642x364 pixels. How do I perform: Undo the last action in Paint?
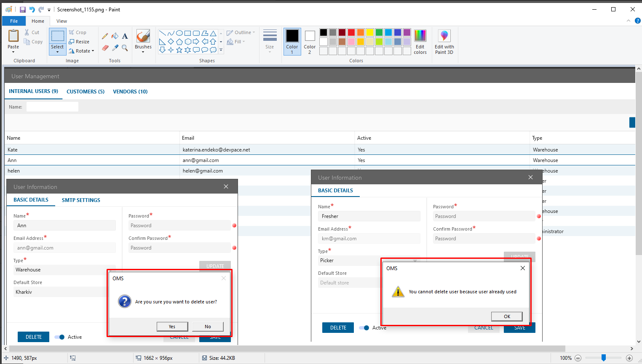coord(32,9)
